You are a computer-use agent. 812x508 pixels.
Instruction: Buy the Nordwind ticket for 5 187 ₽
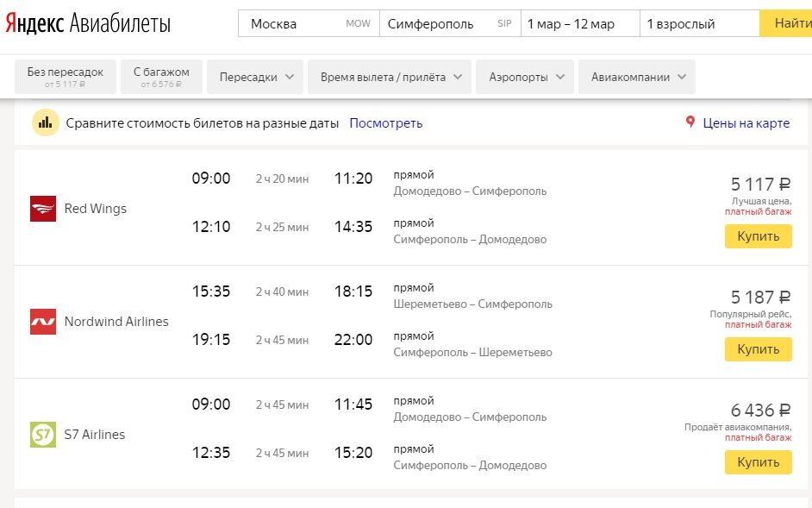759,349
